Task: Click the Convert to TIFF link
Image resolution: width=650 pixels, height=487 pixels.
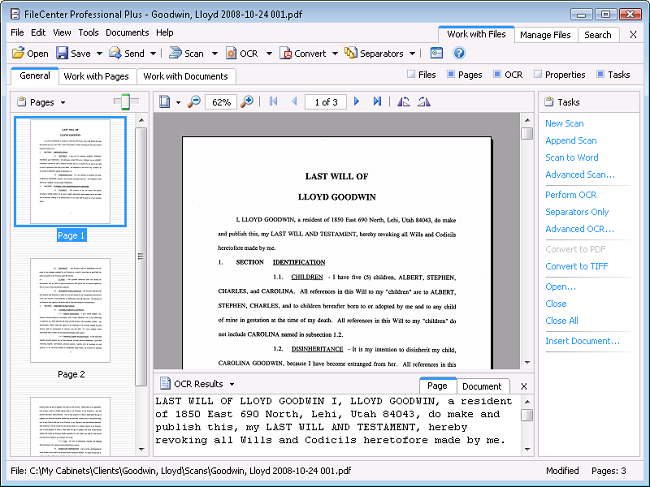Action: point(577,267)
